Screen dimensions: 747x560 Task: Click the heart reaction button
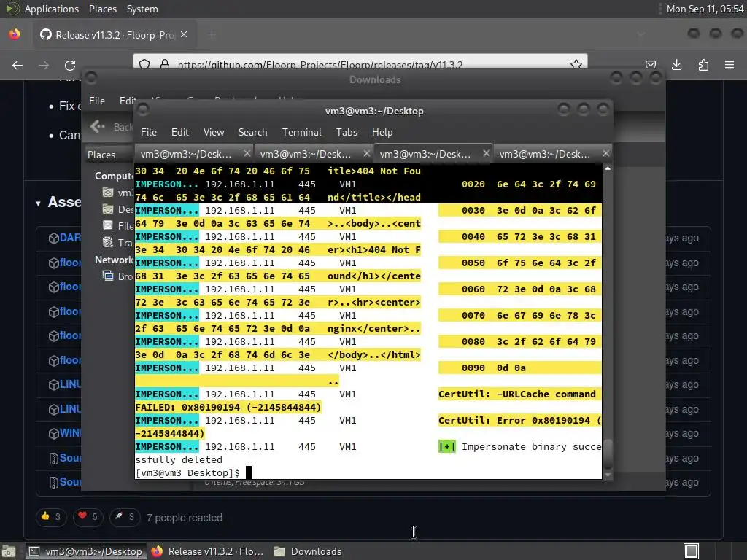tap(88, 517)
